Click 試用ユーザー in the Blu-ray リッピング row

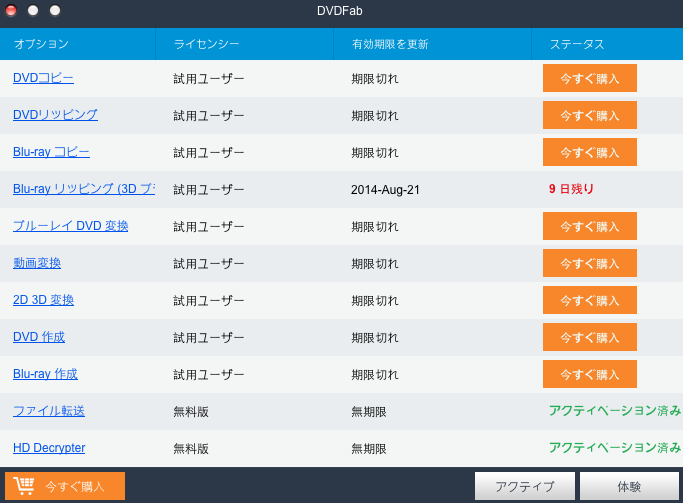pos(209,190)
